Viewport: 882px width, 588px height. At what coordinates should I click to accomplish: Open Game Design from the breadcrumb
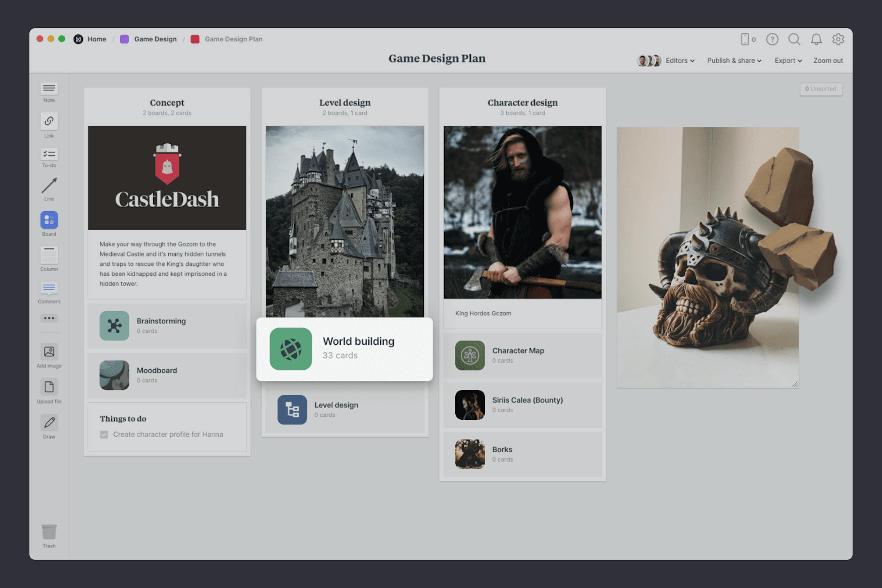point(155,39)
